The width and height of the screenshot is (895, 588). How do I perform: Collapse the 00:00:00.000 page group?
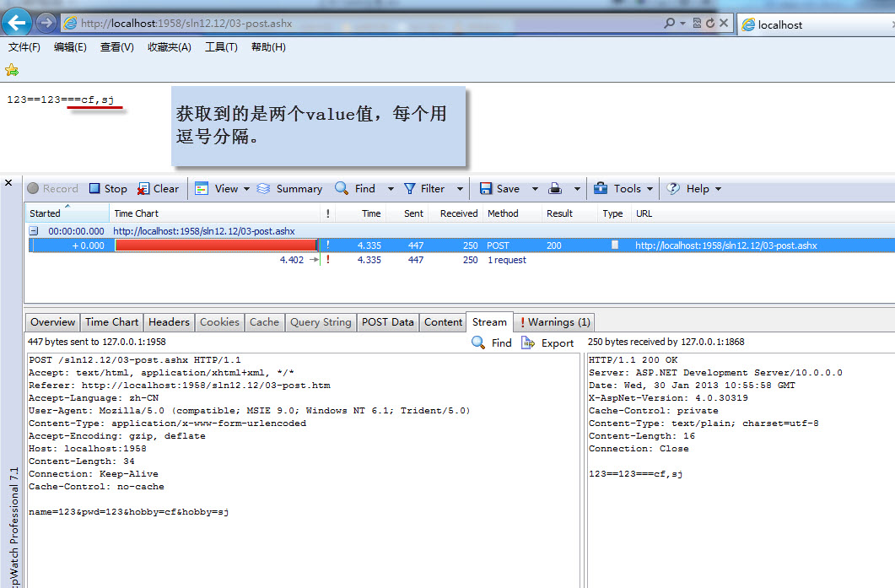34,231
